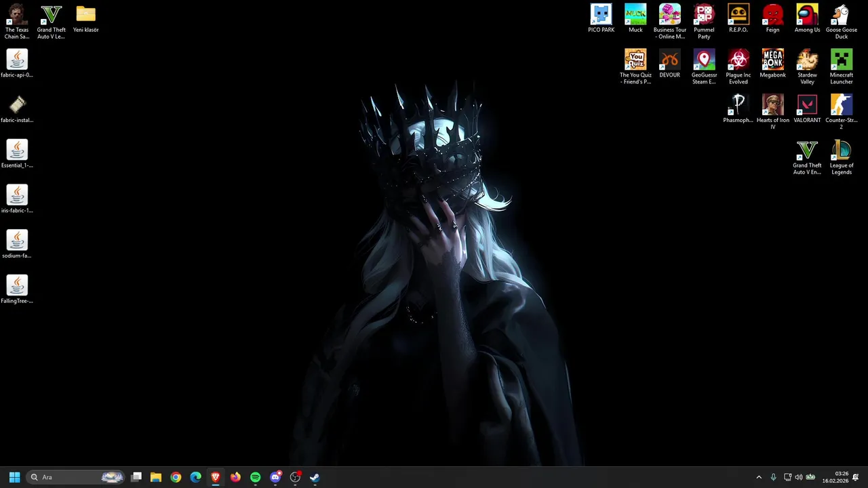The image size is (868, 488).
Task: Select the Muck game shortcut
Action: click(635, 19)
